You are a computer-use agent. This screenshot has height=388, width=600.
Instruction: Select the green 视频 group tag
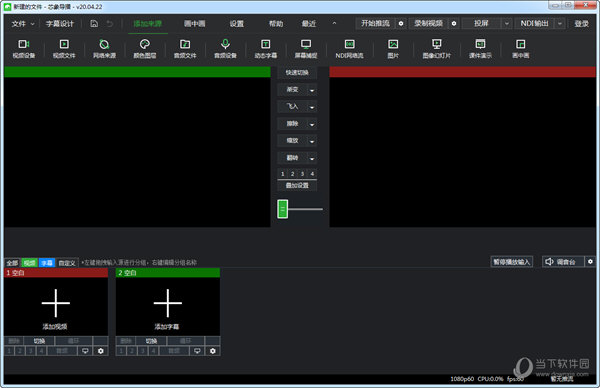click(x=29, y=263)
